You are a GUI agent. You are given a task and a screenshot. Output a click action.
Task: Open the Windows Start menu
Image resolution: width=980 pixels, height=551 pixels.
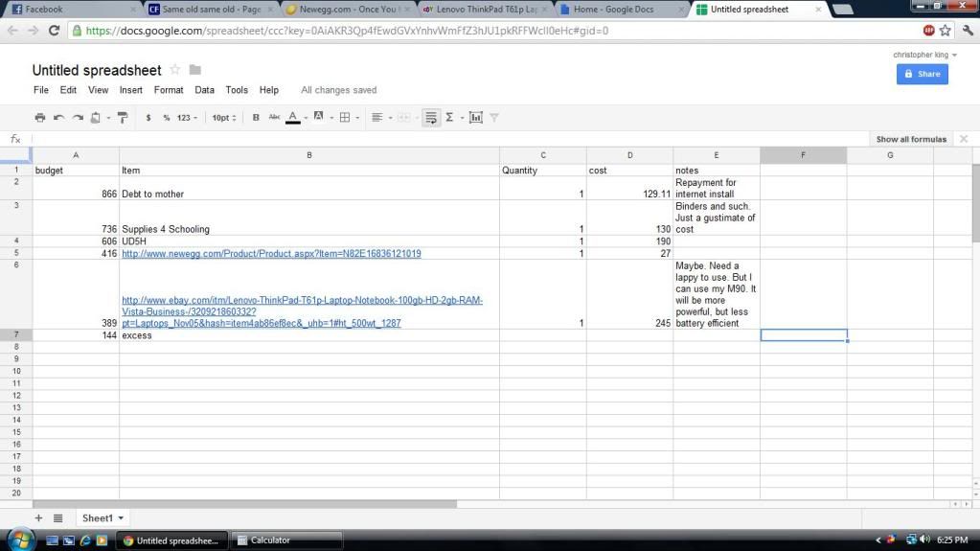click(x=19, y=540)
